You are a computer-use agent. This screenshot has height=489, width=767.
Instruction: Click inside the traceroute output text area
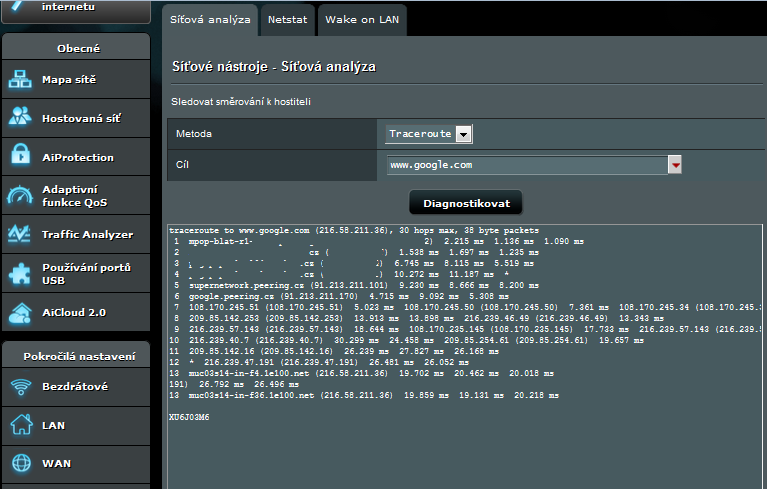tap(465, 440)
